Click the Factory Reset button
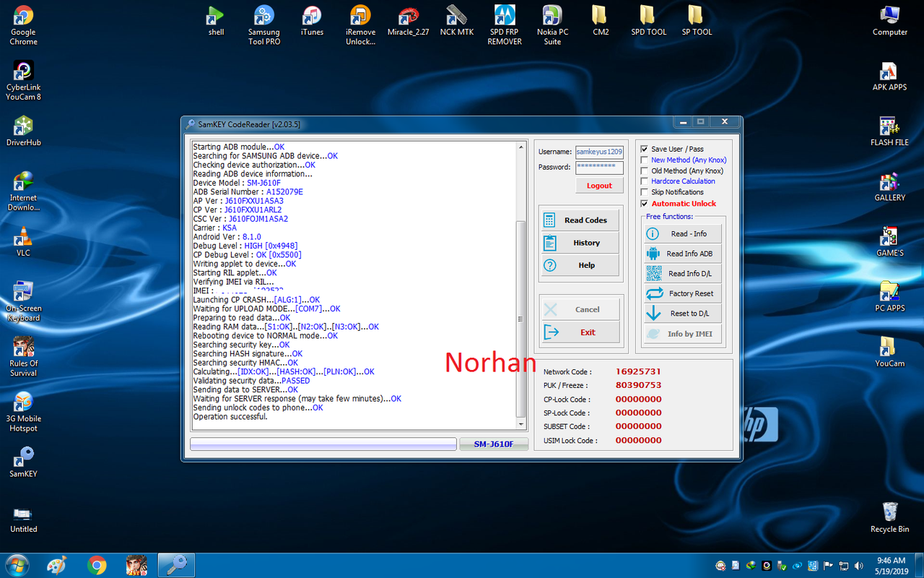This screenshot has width=924, height=578. (682, 293)
